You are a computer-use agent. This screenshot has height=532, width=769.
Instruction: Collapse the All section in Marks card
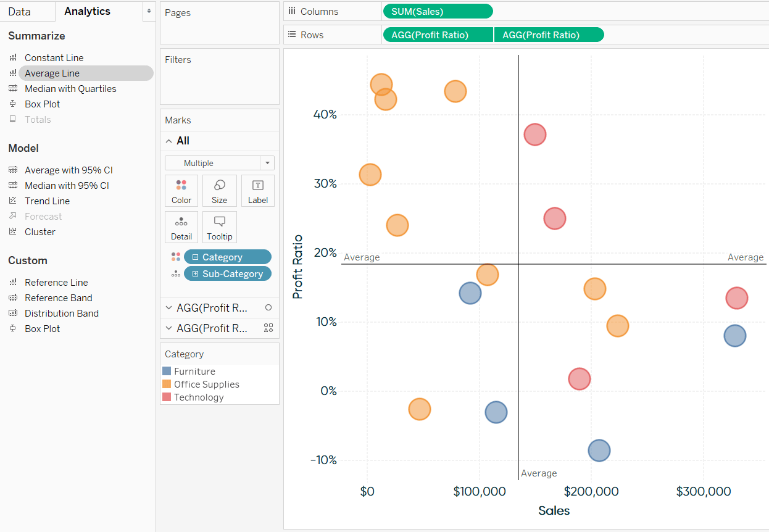(x=168, y=141)
